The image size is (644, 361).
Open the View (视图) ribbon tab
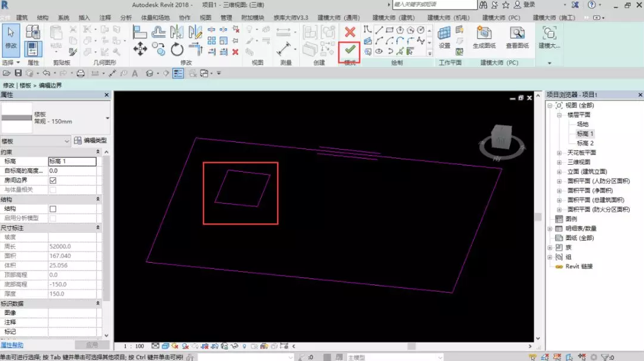(205, 17)
